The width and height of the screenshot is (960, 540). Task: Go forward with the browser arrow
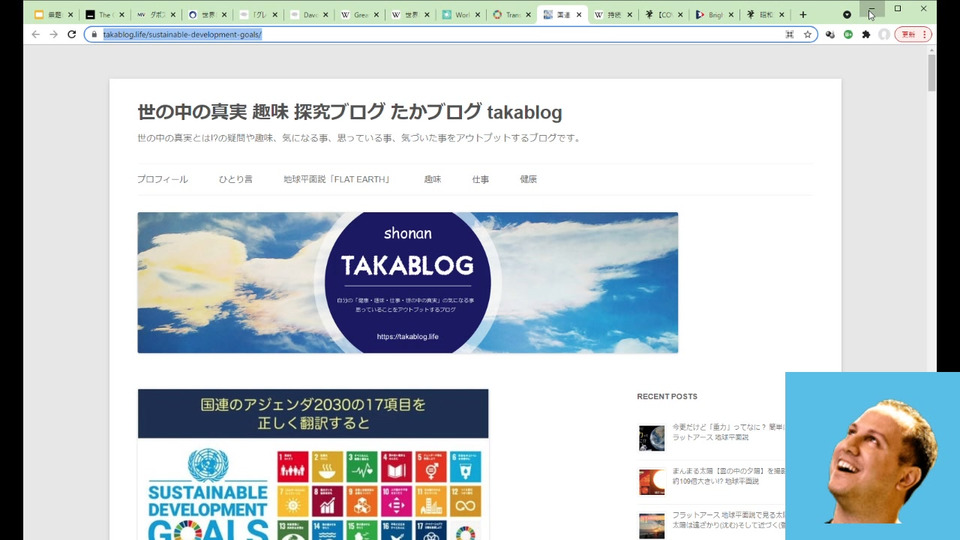coord(54,34)
